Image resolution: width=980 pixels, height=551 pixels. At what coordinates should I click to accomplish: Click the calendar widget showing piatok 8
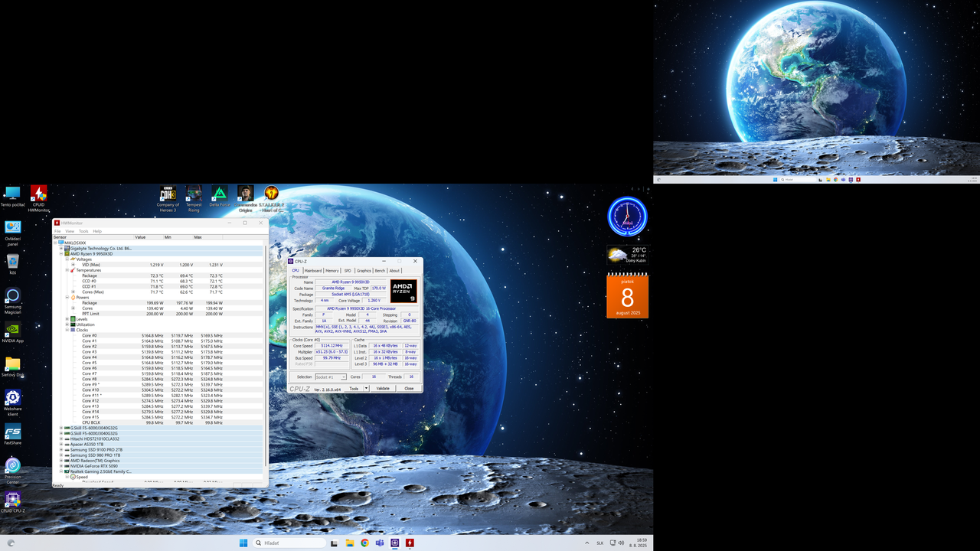628,295
